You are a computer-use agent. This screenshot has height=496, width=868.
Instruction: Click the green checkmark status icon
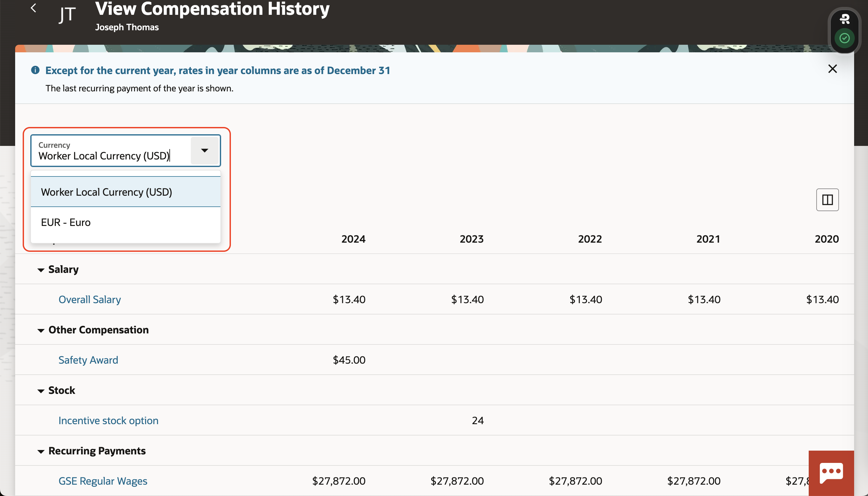(x=844, y=38)
